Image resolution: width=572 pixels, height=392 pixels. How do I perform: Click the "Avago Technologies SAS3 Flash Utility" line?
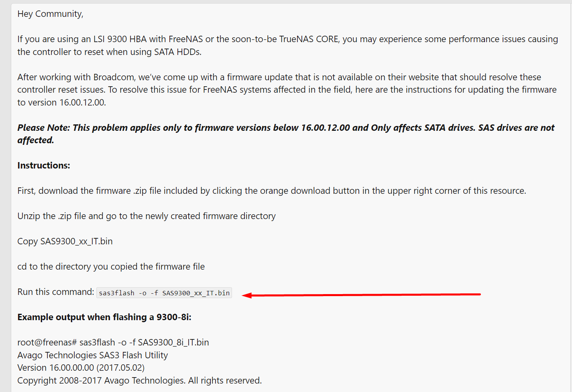pyautogui.click(x=93, y=355)
